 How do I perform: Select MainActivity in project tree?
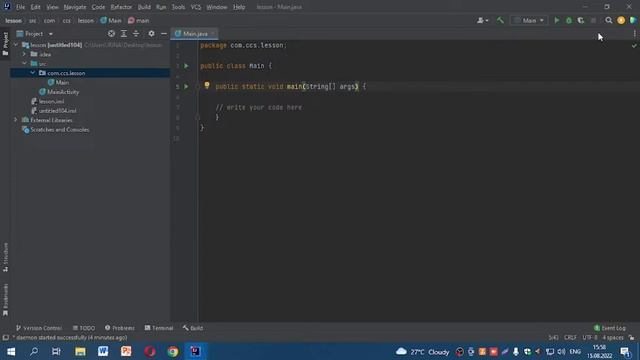(x=59, y=92)
